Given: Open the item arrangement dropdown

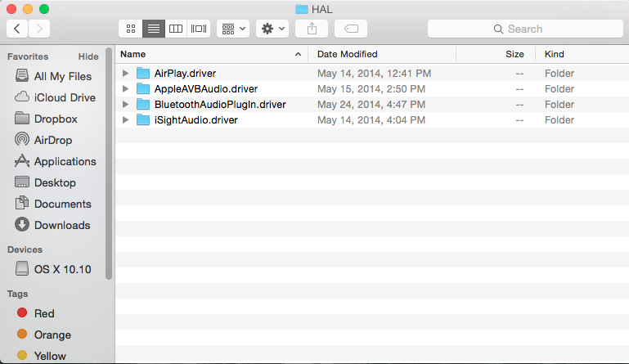Looking at the screenshot, I should 233,29.
